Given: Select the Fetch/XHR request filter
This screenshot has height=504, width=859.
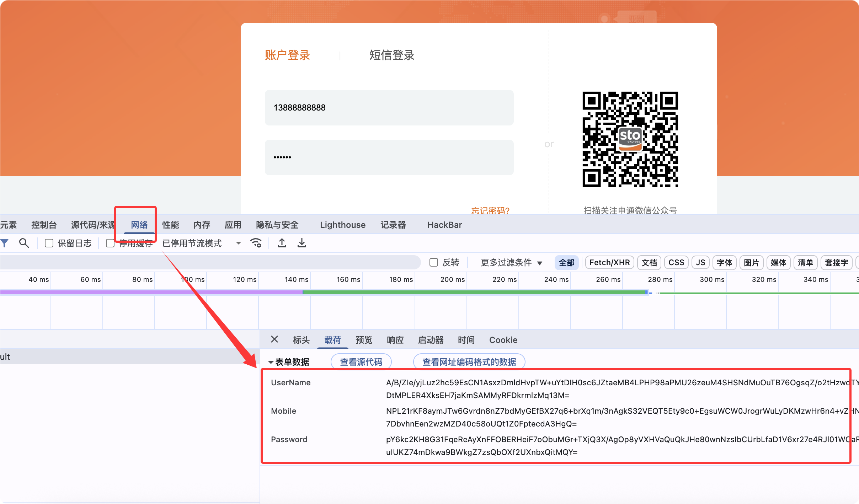Looking at the screenshot, I should click(x=609, y=262).
